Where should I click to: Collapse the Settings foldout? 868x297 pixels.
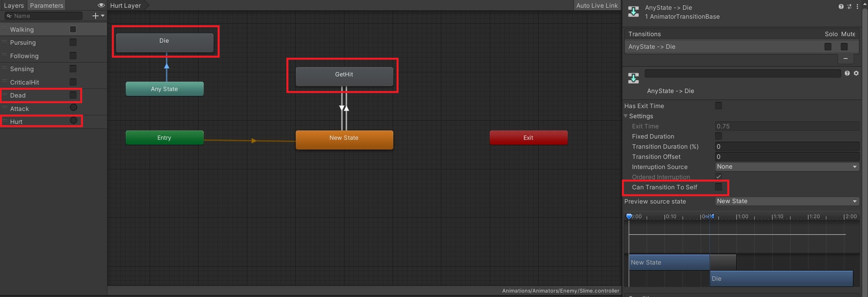626,116
